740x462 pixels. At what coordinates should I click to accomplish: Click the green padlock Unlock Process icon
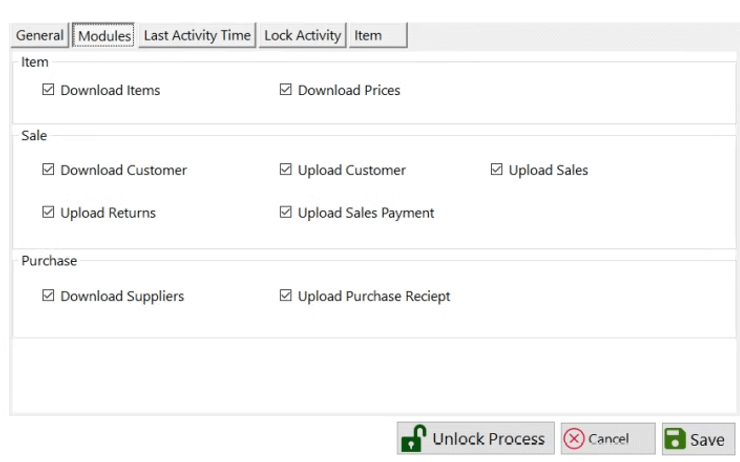(413, 439)
